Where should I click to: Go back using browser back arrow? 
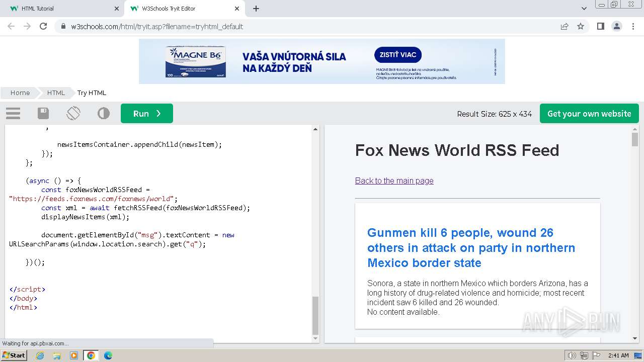[11, 26]
